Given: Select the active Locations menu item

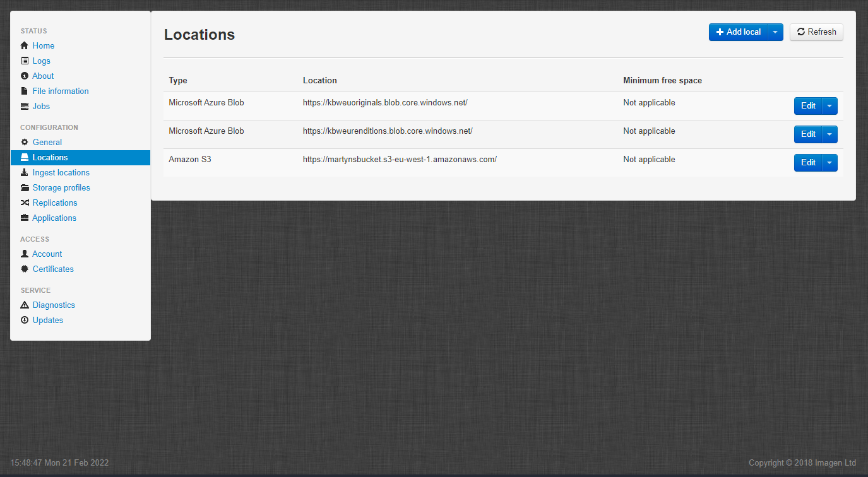Looking at the screenshot, I should click(80, 157).
